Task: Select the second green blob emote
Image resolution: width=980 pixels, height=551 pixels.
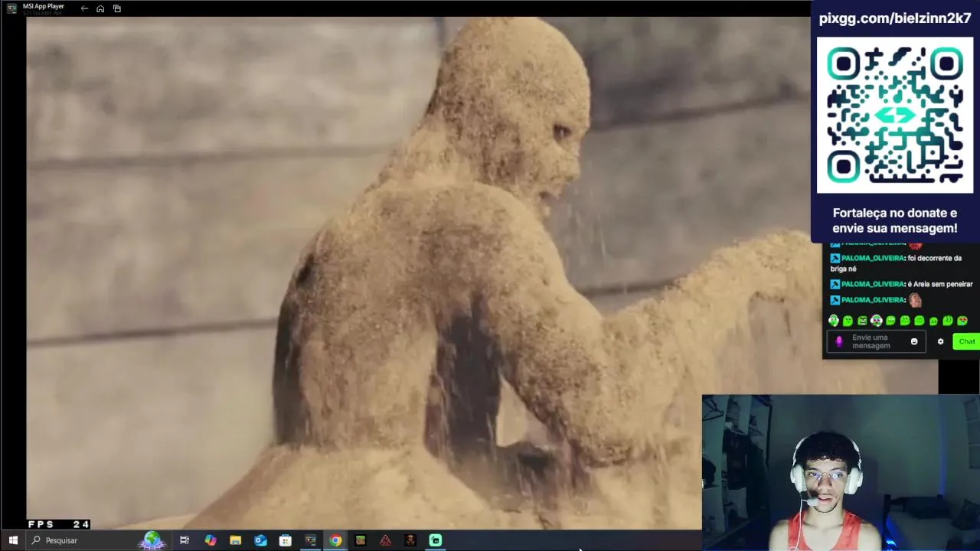Action: tap(848, 321)
